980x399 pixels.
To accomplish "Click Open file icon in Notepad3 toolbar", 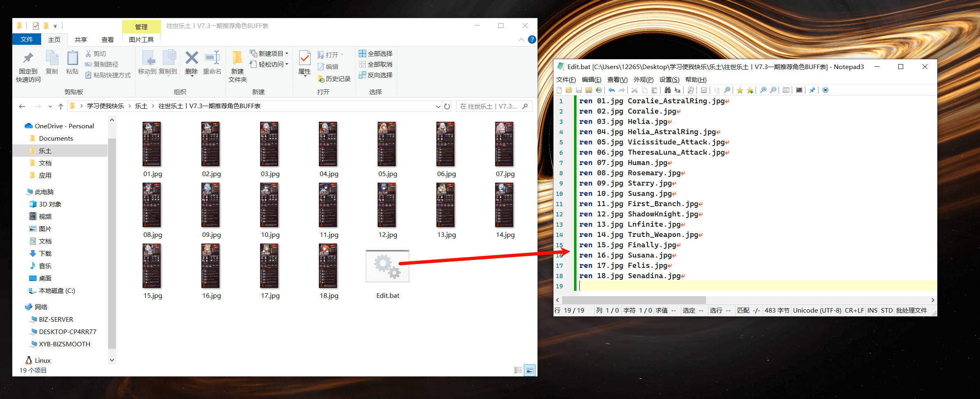I will [x=569, y=90].
